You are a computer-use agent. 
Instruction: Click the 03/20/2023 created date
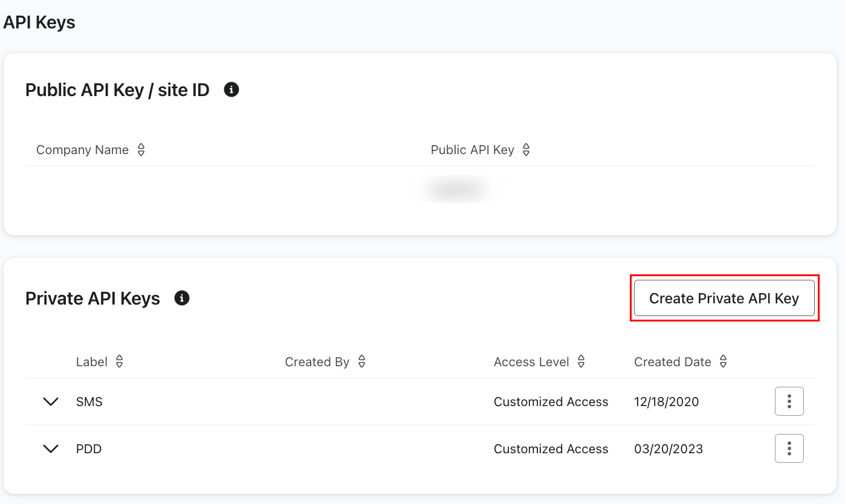point(668,449)
